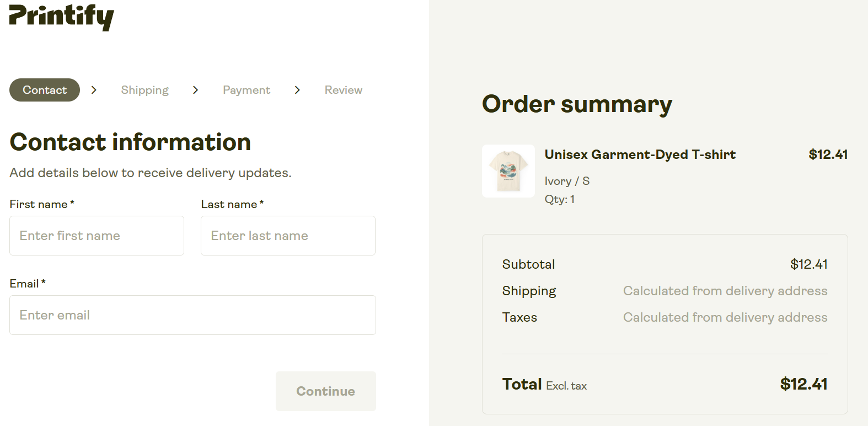
Task: Click the chevron after the Payment step
Action: pos(297,89)
